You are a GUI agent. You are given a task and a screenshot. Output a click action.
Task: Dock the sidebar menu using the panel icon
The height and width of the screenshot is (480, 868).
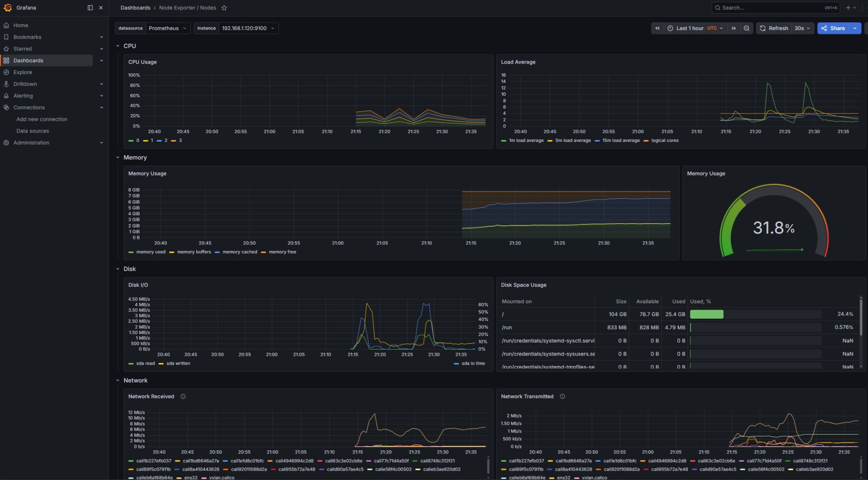tap(90, 8)
